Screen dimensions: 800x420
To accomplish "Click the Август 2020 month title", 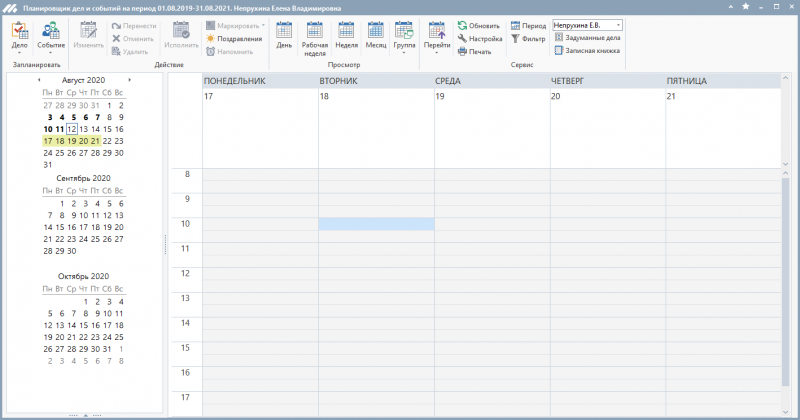I will tap(84, 80).
